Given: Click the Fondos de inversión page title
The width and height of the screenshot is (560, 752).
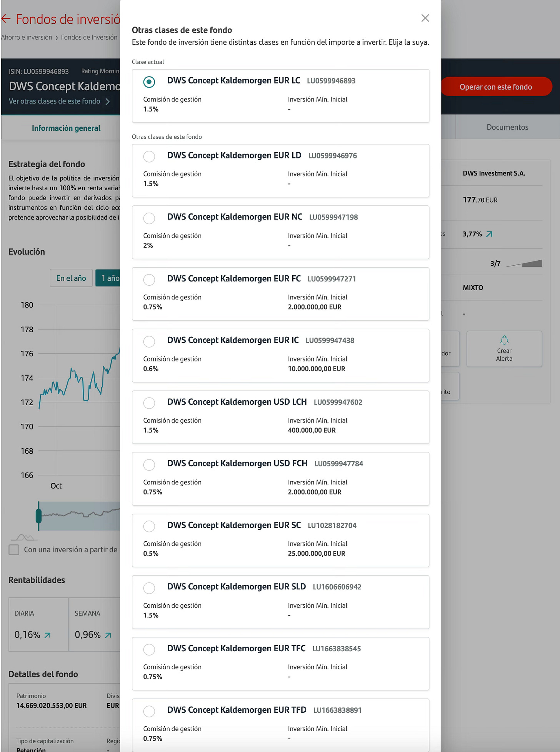Looking at the screenshot, I should (x=68, y=19).
